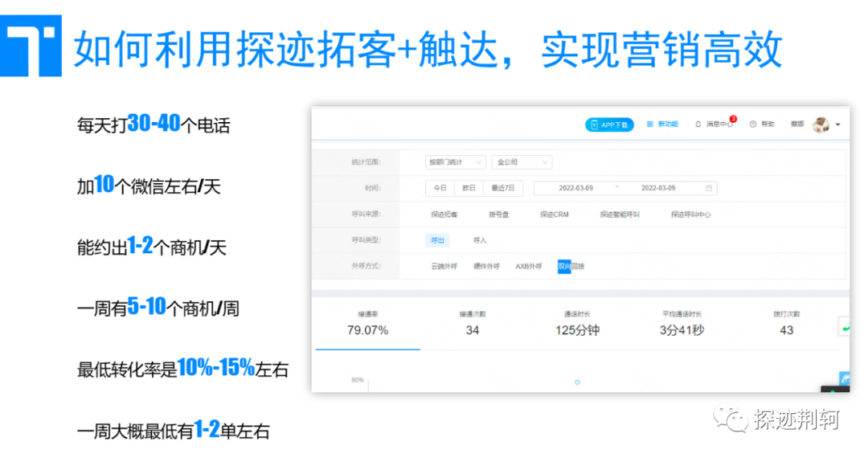The height and width of the screenshot is (458, 868).
Task: Click the 80% axis label
Action: click(x=357, y=380)
